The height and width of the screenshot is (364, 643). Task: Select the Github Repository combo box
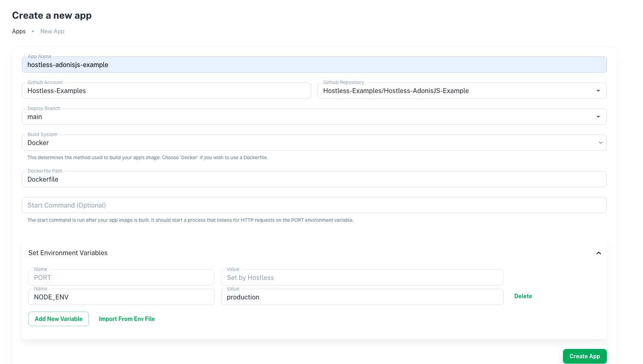point(462,91)
